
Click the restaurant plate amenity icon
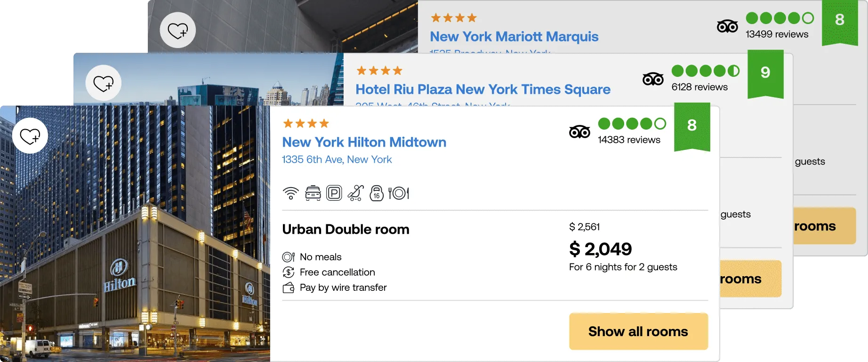pos(399,193)
